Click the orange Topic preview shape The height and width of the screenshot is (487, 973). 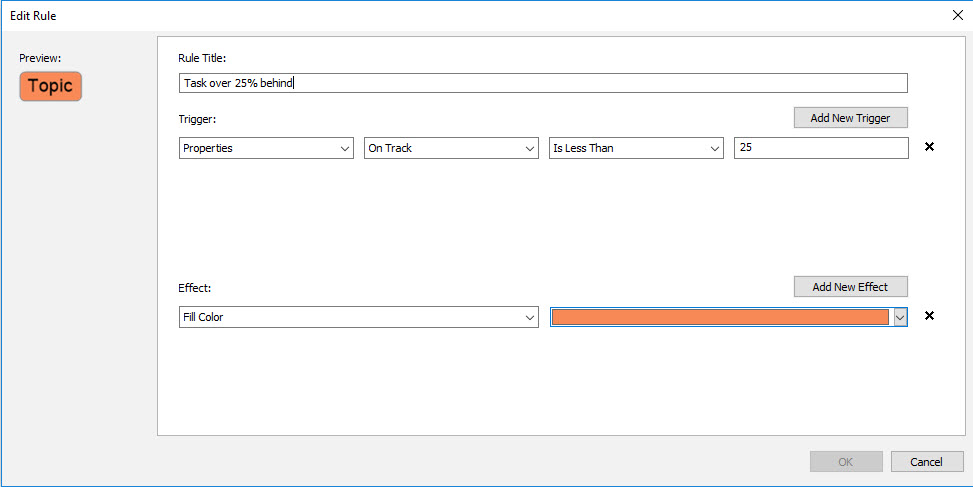click(50, 86)
